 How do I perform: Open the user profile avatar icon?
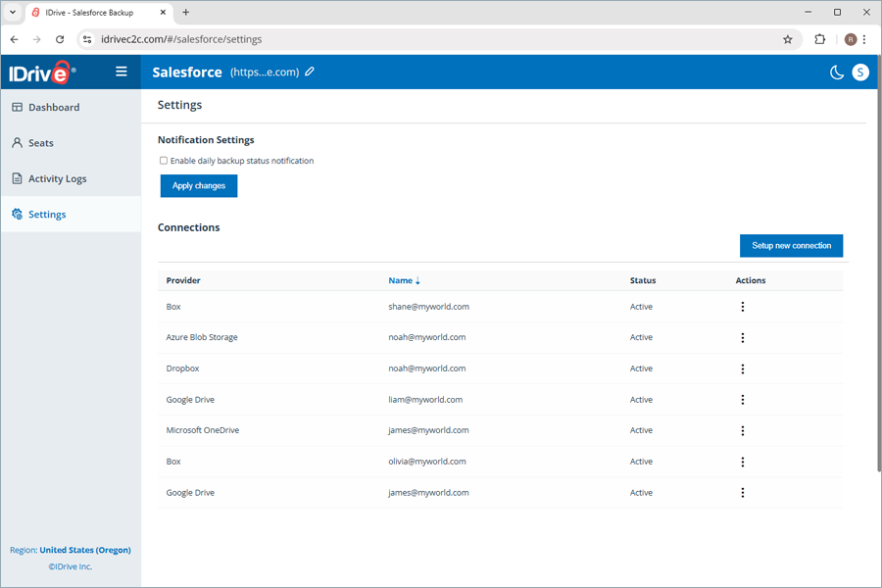point(860,73)
